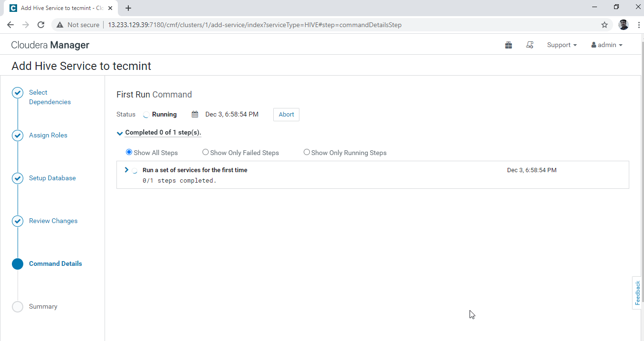This screenshot has width=644, height=341.
Task: Open running commands icon in header
Action: tap(530, 45)
